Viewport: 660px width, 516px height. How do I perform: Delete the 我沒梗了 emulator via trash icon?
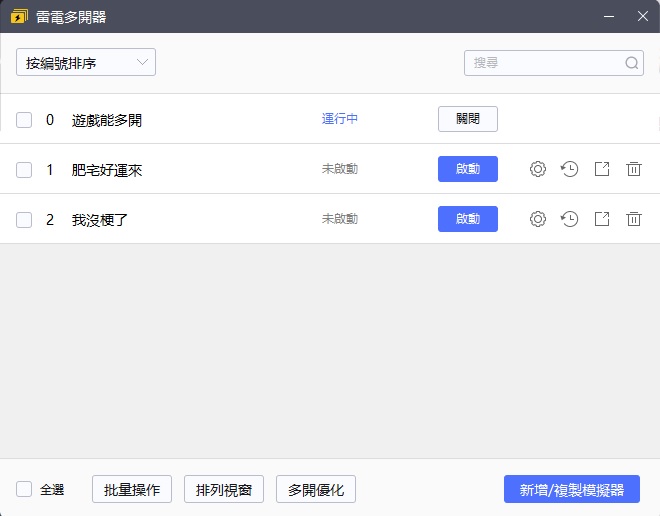point(633,219)
